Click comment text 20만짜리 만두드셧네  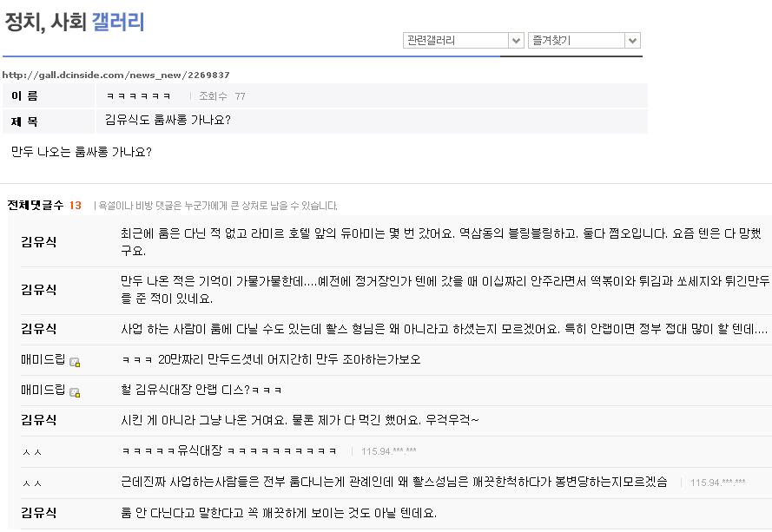coord(271,360)
